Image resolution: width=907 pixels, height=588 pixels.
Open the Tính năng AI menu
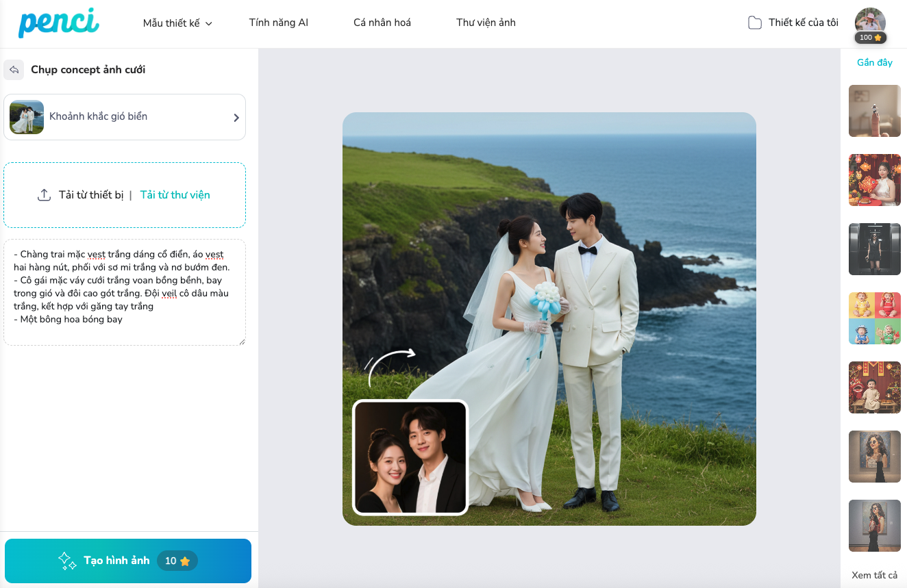[x=278, y=23]
